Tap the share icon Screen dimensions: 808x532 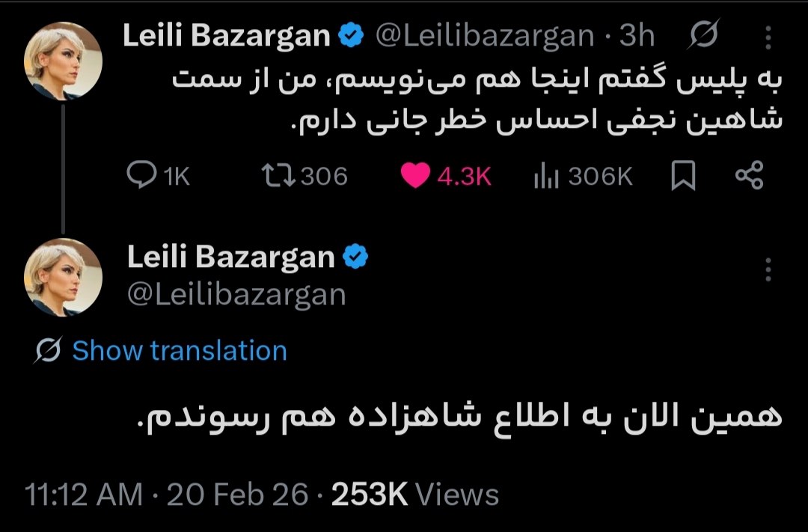pos(749,175)
